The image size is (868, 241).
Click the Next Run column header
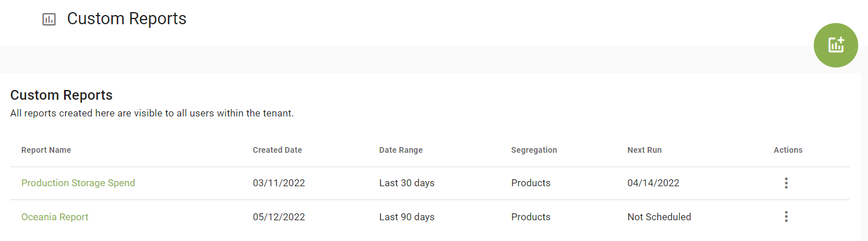coord(644,150)
